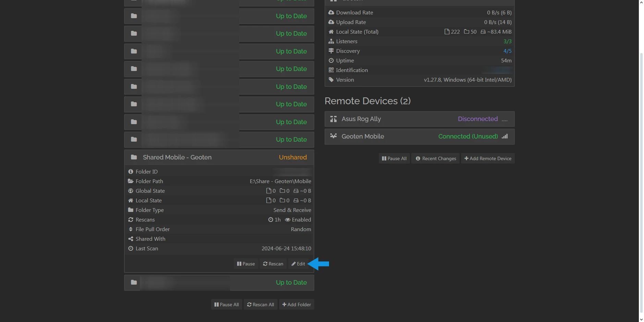The width and height of the screenshot is (644, 322).
Task: Click the File Pull Order arrows icon
Action: click(131, 229)
